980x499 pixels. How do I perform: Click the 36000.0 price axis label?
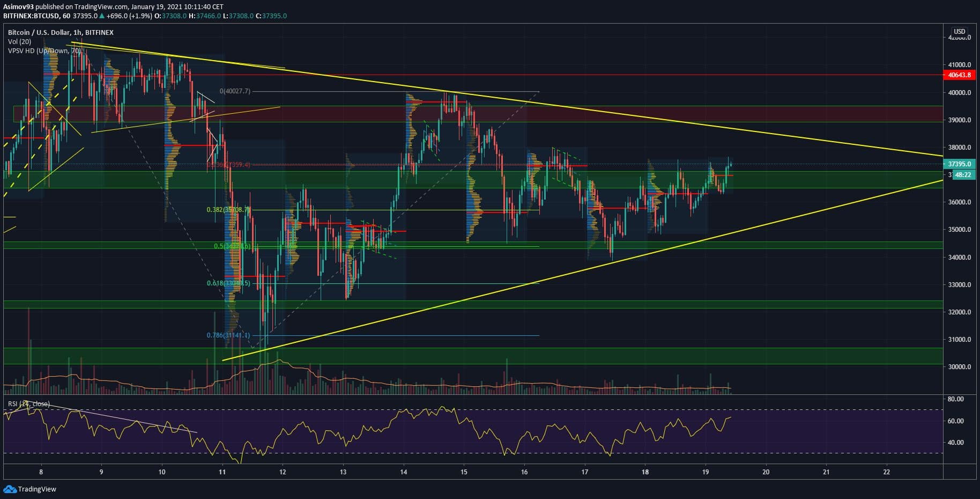(x=960, y=202)
